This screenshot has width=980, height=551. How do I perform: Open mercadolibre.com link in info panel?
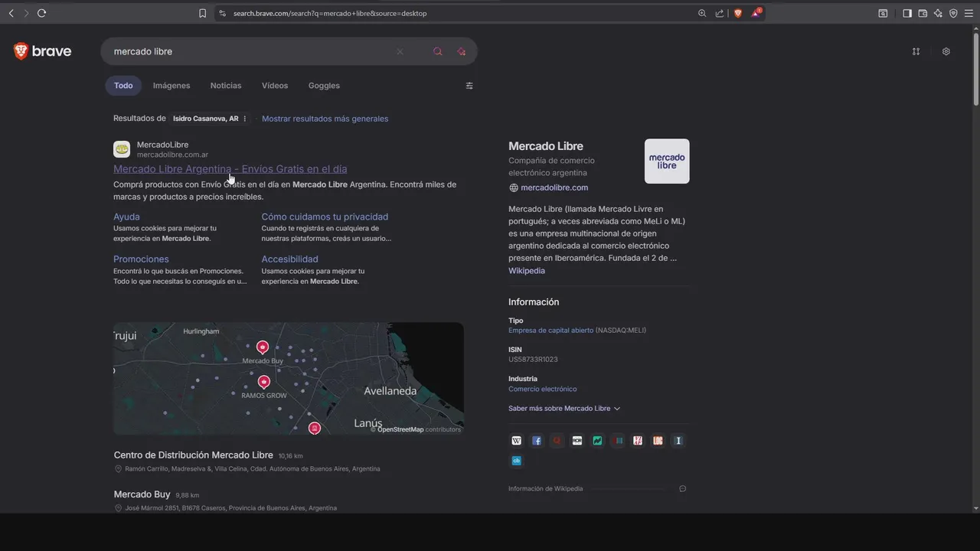[554, 187]
